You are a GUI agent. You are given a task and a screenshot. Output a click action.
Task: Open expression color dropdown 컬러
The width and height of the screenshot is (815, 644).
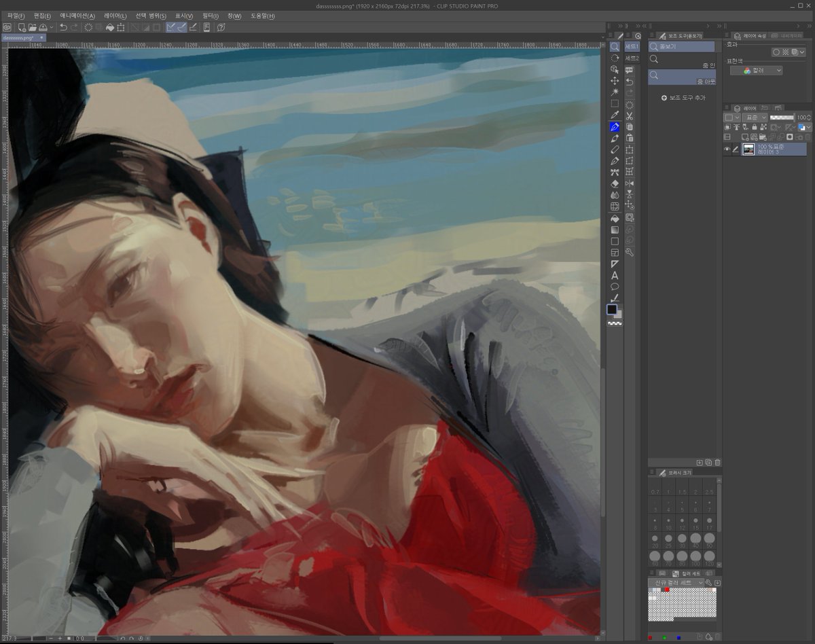[756, 70]
